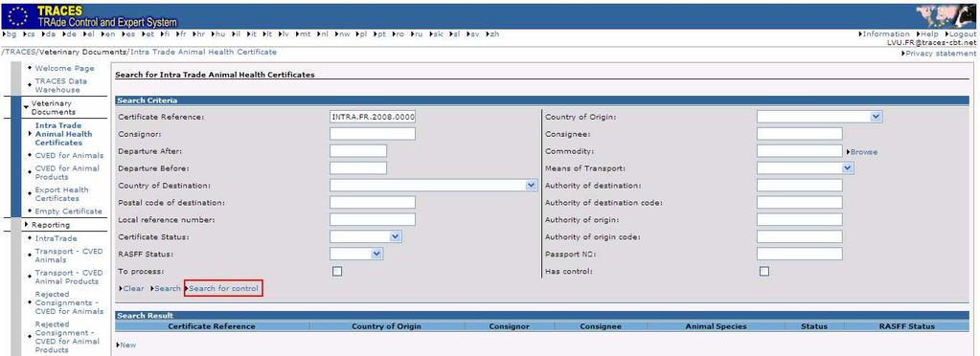980x356 pixels.
Task: Open IntraTrade report item
Action: pyautogui.click(x=57, y=238)
